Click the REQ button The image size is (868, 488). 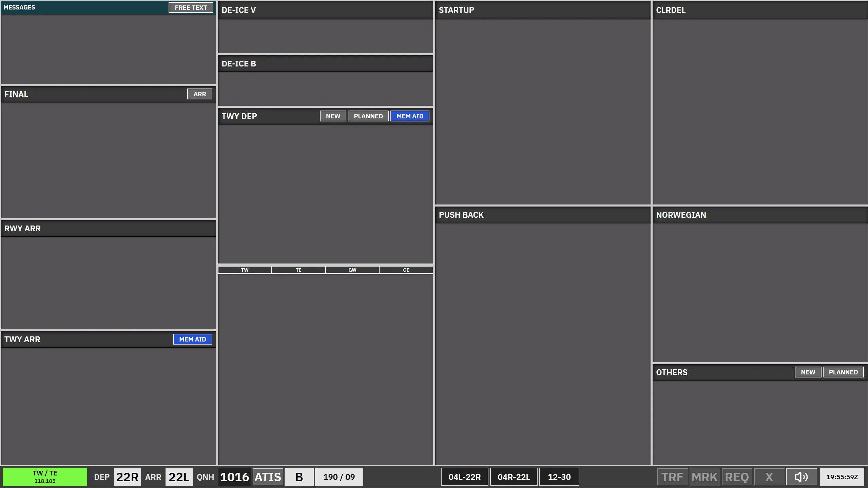click(737, 477)
